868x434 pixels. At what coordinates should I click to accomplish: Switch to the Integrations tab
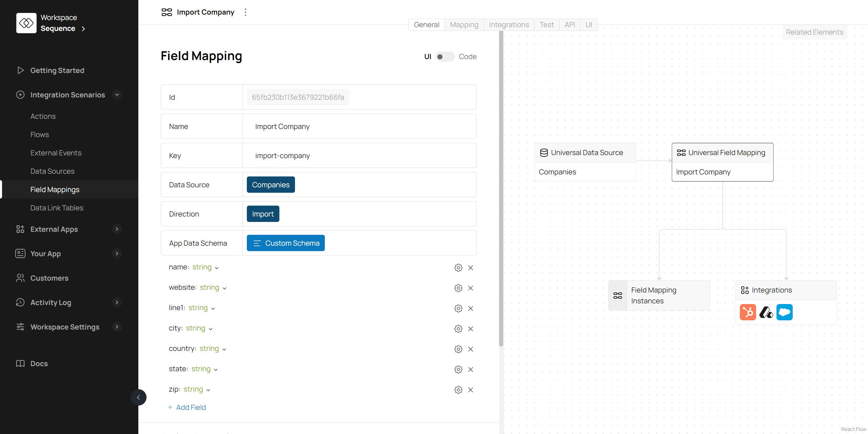point(509,25)
